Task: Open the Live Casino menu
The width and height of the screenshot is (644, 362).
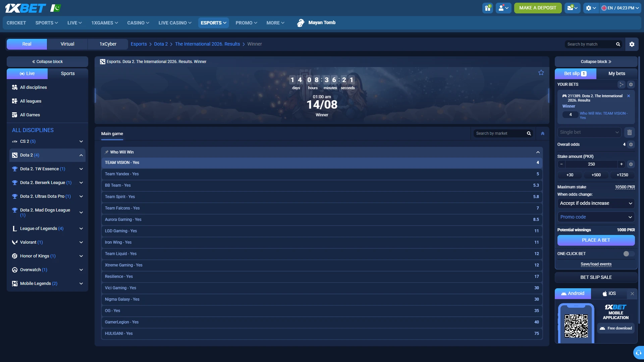Action: [x=175, y=23]
